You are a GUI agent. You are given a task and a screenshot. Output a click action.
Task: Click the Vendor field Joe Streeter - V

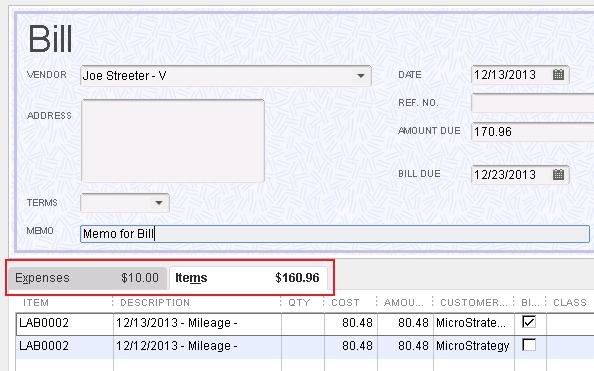226,76
